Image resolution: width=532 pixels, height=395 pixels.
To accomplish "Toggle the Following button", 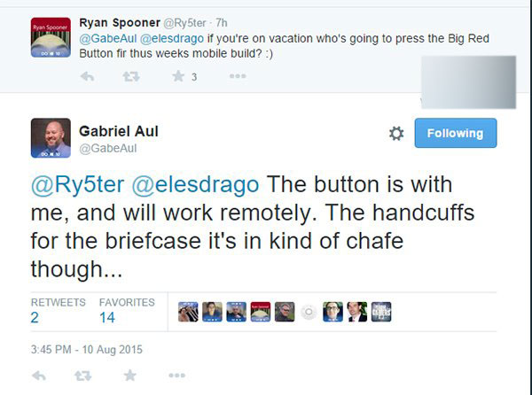I will (x=456, y=133).
